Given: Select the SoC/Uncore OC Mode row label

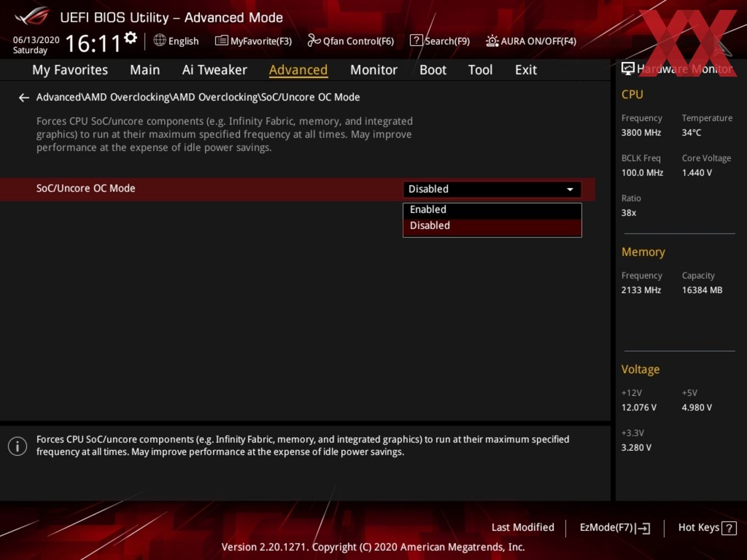Looking at the screenshot, I should point(86,188).
